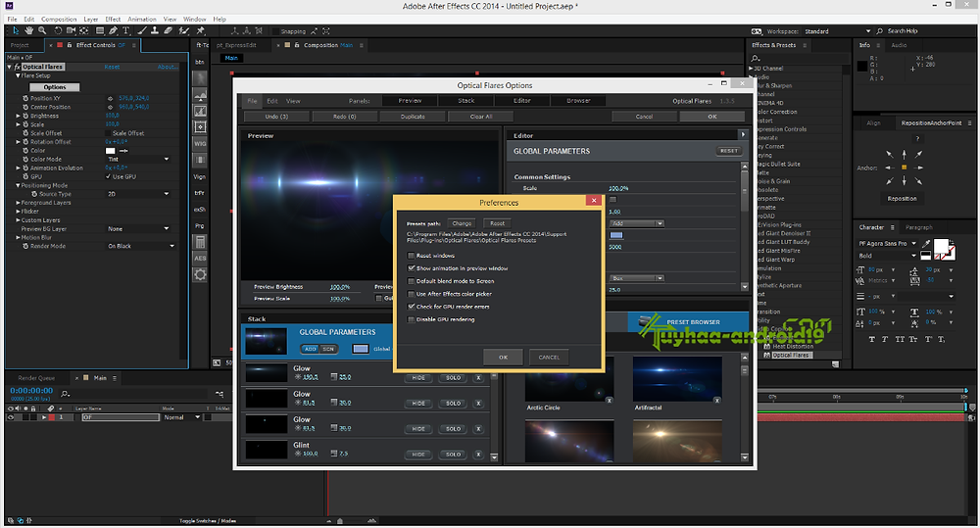Image resolution: width=980 pixels, height=528 pixels.
Task: Click Global color swatch in Stack
Action: (x=361, y=349)
